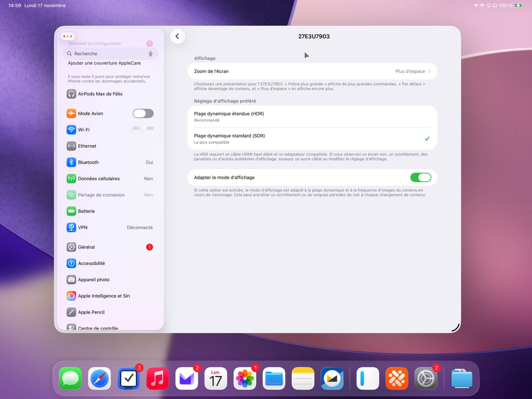Screen dimensions: 532x399
Task: Toggle the Mode Avion switch
Action: click(143, 113)
